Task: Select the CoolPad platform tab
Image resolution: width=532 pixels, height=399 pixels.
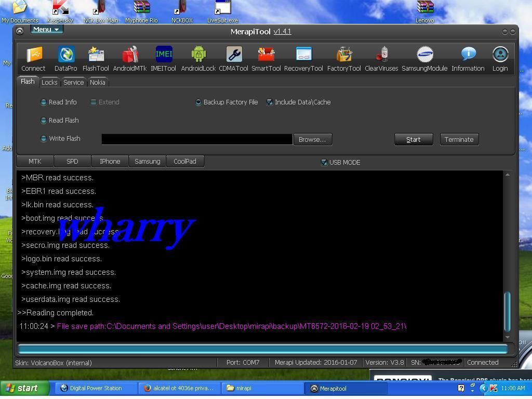Action: pyautogui.click(x=185, y=162)
